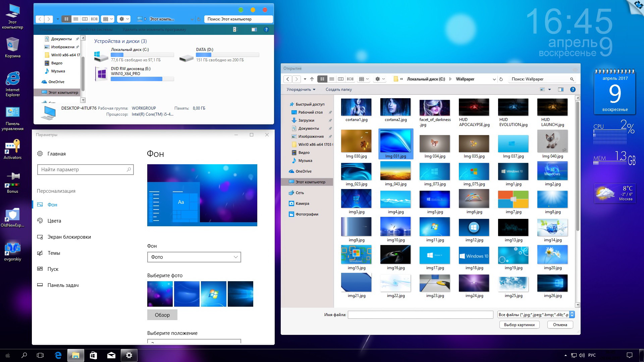Click РУС language indicator in tray
Screen dimensions: 644x362
point(592,355)
